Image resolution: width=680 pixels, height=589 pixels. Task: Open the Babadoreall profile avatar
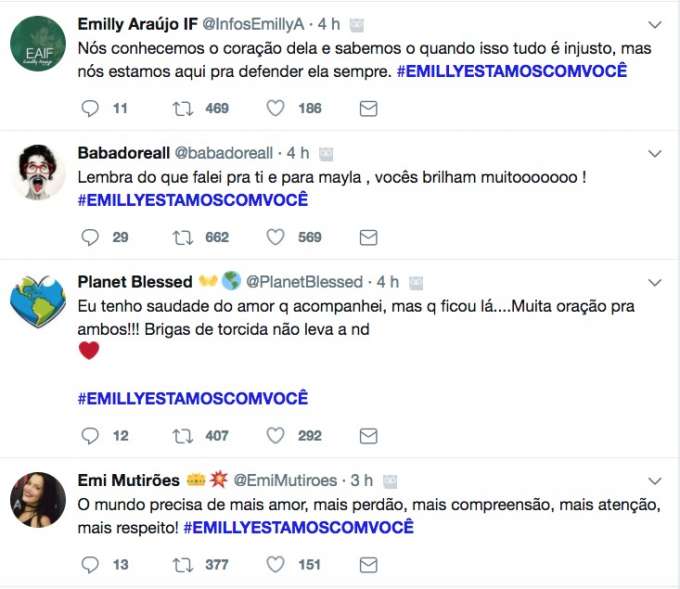[38, 172]
